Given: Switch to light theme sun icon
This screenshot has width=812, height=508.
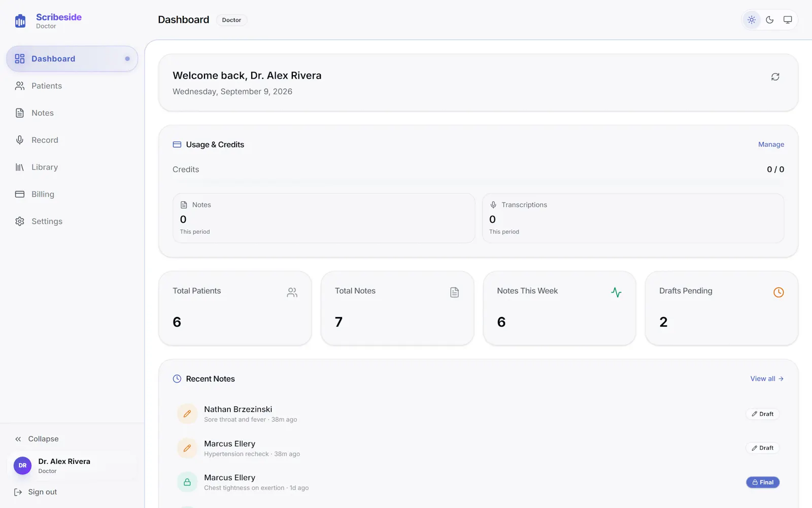Looking at the screenshot, I should [752, 20].
